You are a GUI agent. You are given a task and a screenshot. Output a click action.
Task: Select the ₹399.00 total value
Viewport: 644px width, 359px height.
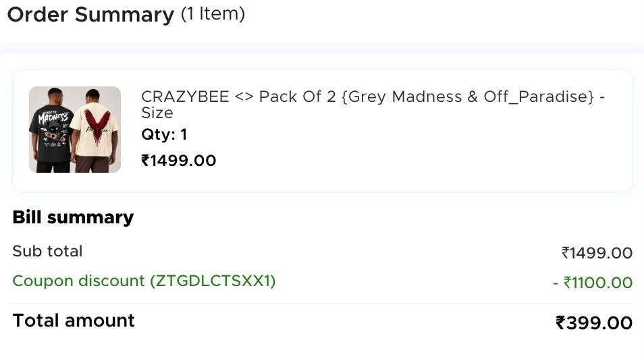pyautogui.click(x=594, y=323)
